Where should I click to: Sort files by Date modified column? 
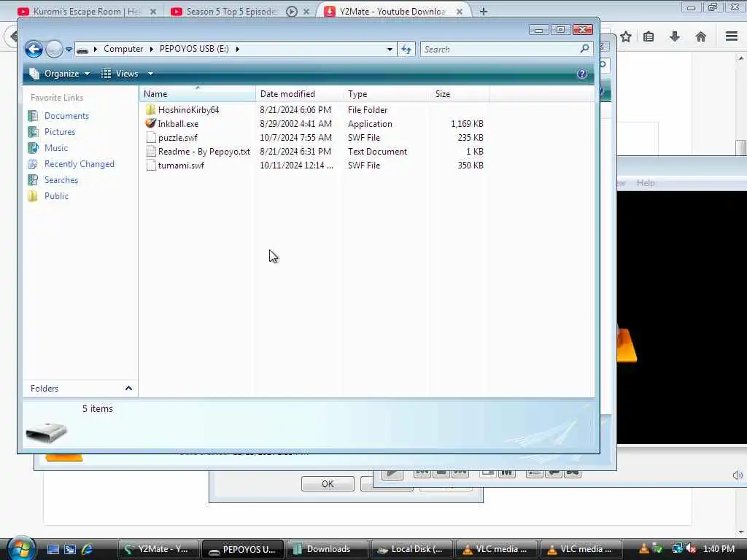coord(299,94)
